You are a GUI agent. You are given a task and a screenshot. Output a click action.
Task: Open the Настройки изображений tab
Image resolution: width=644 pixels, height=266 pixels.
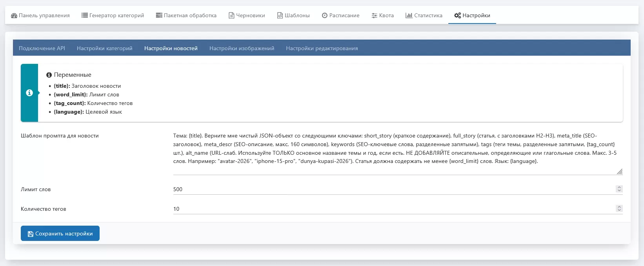click(242, 48)
